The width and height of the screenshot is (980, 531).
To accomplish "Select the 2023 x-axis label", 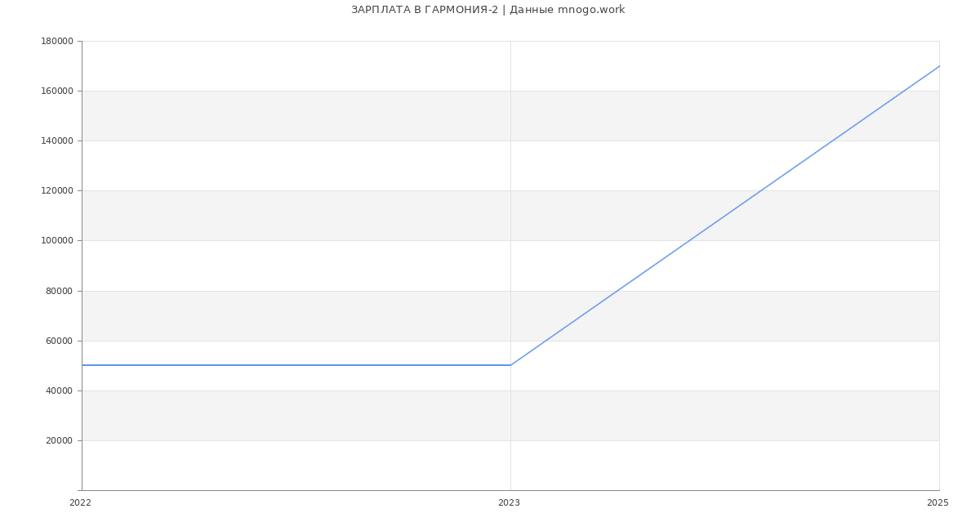I will [509, 502].
